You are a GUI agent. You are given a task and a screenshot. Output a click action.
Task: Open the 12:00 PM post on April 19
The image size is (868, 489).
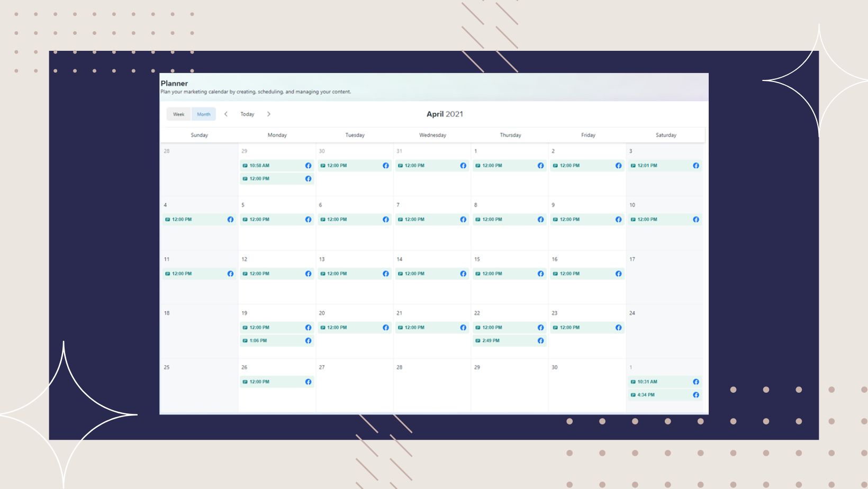pyautogui.click(x=277, y=328)
